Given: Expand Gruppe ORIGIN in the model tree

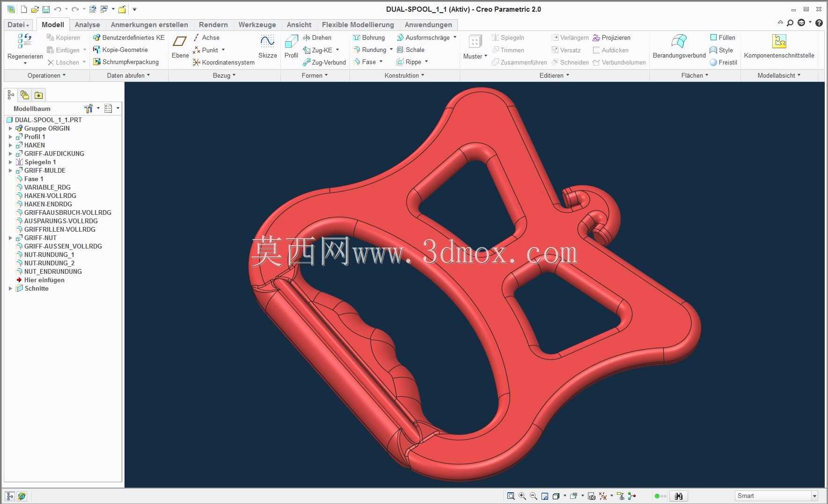Looking at the screenshot, I should pos(10,128).
